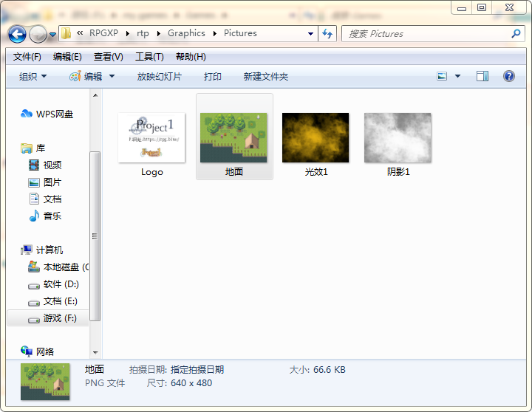Viewport: 532px width, 412px height.
Task: Open 文档 (E:) drive
Action: (53, 301)
